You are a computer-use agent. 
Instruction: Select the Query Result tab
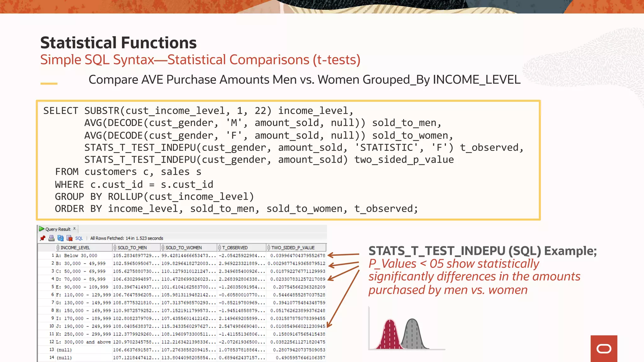click(x=58, y=229)
